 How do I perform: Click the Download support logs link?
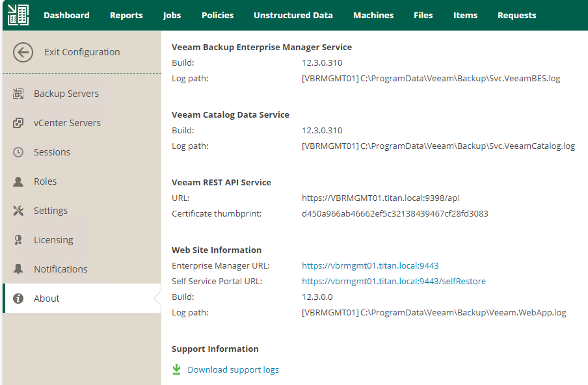[234, 369]
